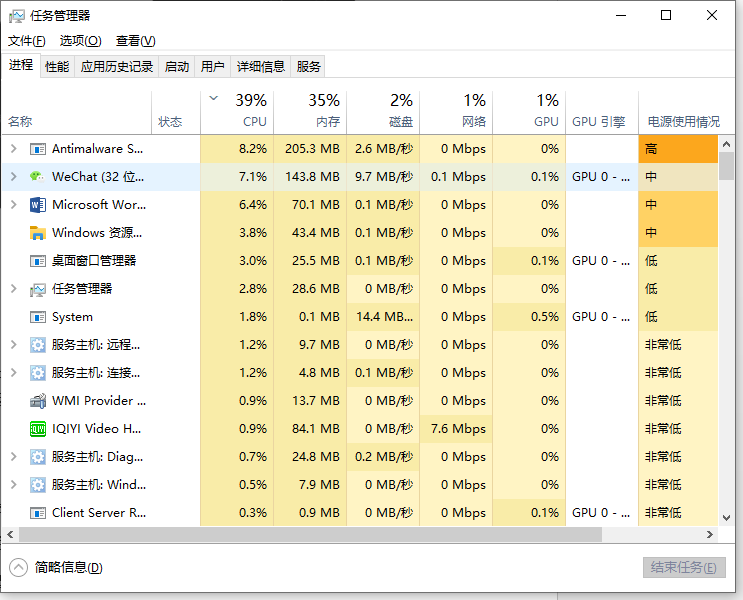Expand the Antimalware Service process group
743x600 pixels.
(14, 149)
